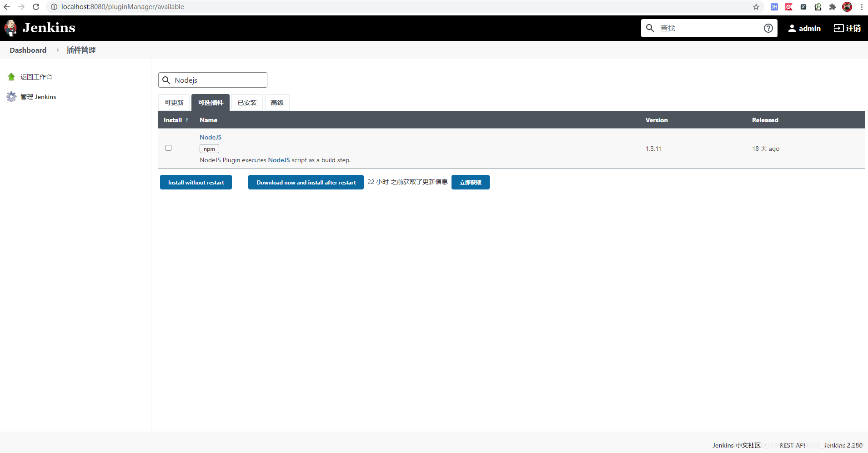Open NodeJS link in description

point(279,160)
